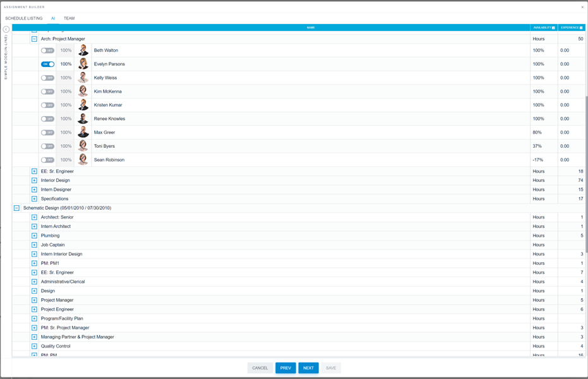Click the CANCEL button
The image size is (588, 379).
(260, 368)
